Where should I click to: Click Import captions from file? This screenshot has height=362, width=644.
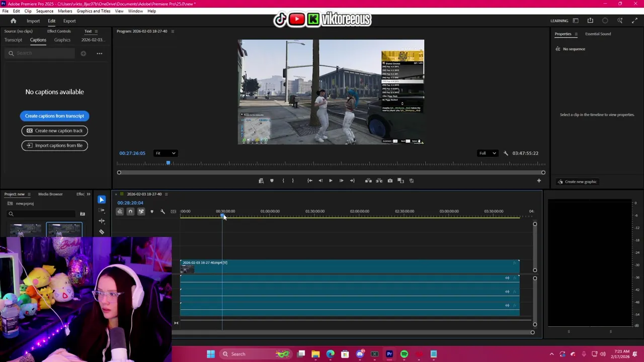tap(54, 146)
